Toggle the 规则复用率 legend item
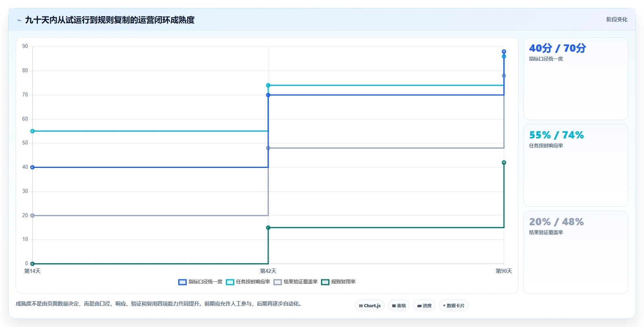This screenshot has height=327, width=644. click(x=338, y=282)
